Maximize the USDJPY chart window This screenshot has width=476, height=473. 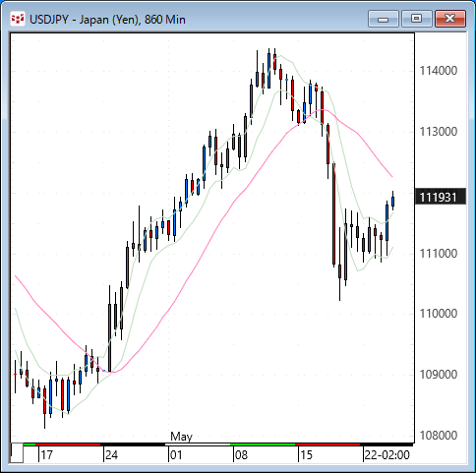click(x=416, y=19)
